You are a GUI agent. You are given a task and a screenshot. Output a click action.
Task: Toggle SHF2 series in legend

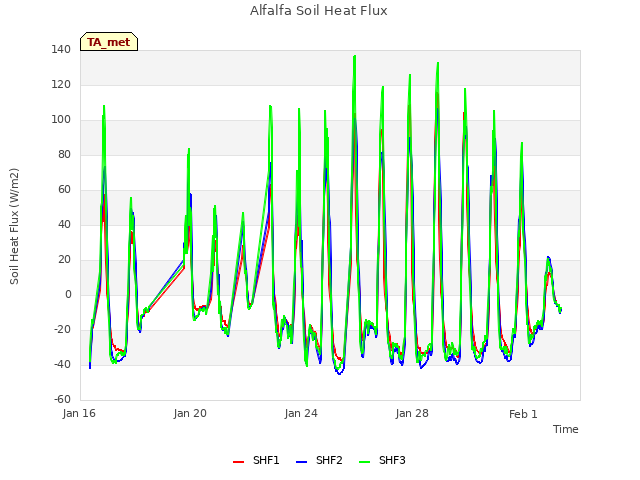319,460
